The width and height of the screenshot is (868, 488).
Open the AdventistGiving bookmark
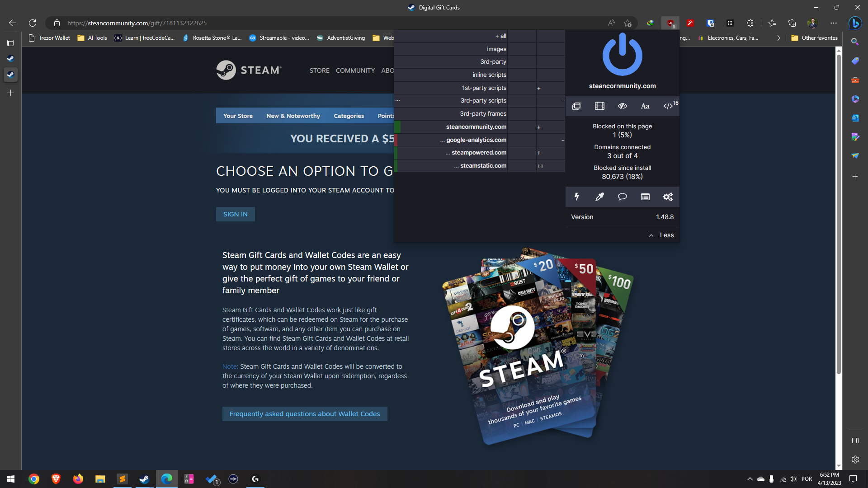click(341, 38)
